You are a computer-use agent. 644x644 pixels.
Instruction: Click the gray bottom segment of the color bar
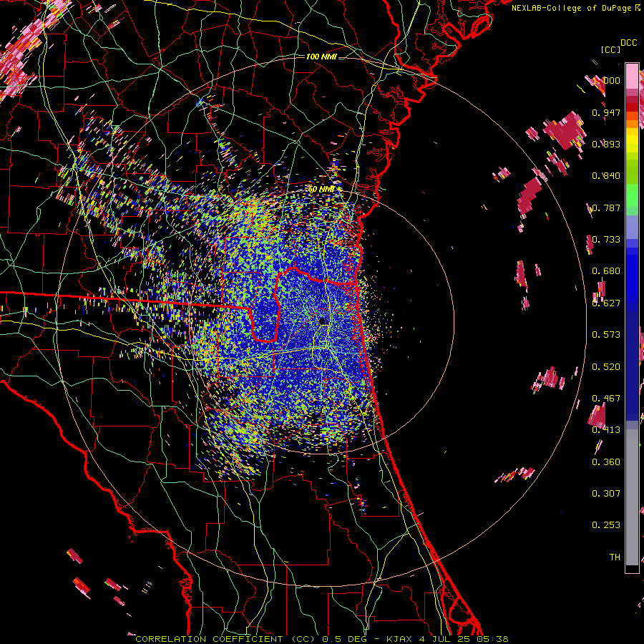point(632,497)
